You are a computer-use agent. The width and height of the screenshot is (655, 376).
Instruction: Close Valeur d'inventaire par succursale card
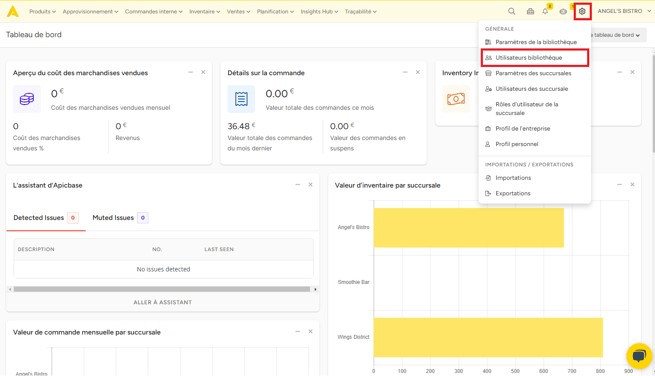pos(632,184)
